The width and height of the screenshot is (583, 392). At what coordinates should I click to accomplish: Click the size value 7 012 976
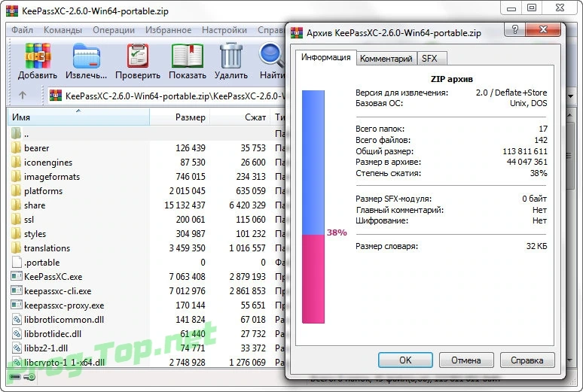[187, 291]
